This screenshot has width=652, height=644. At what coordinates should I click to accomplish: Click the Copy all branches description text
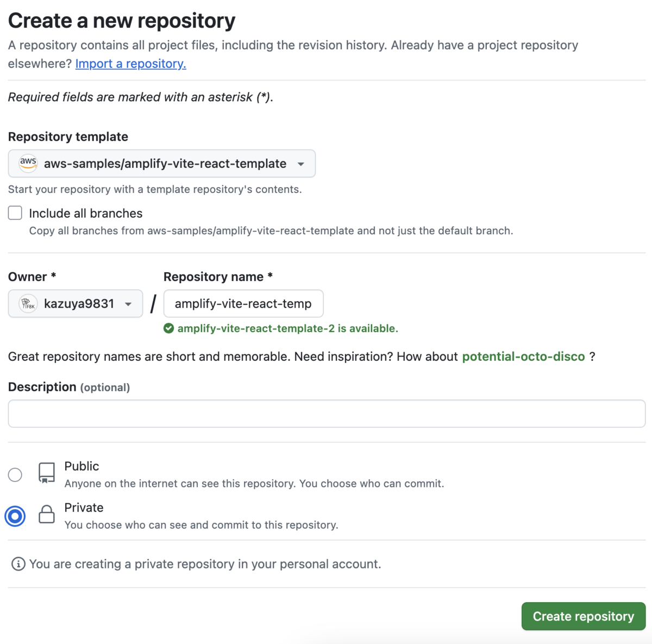click(x=271, y=230)
